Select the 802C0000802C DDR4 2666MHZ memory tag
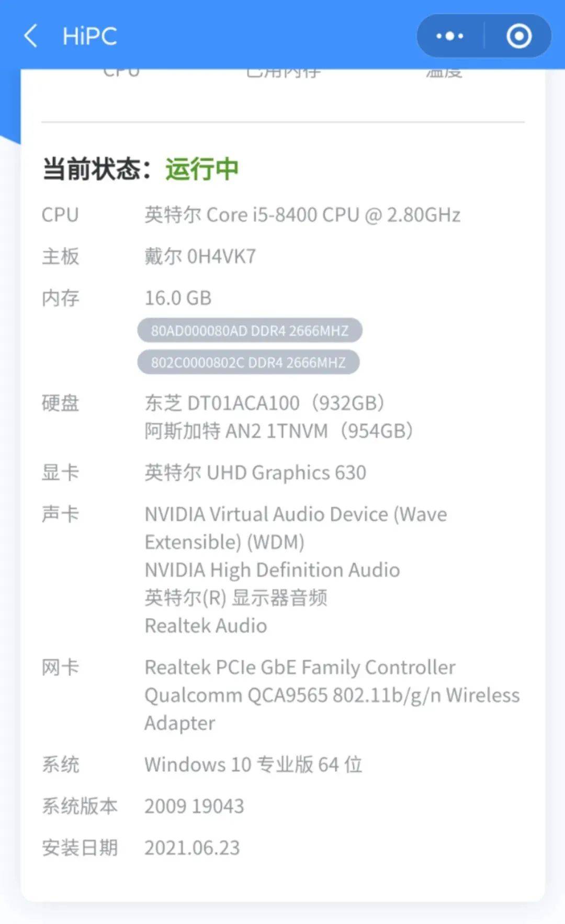This screenshot has width=565, height=924. coord(248,363)
